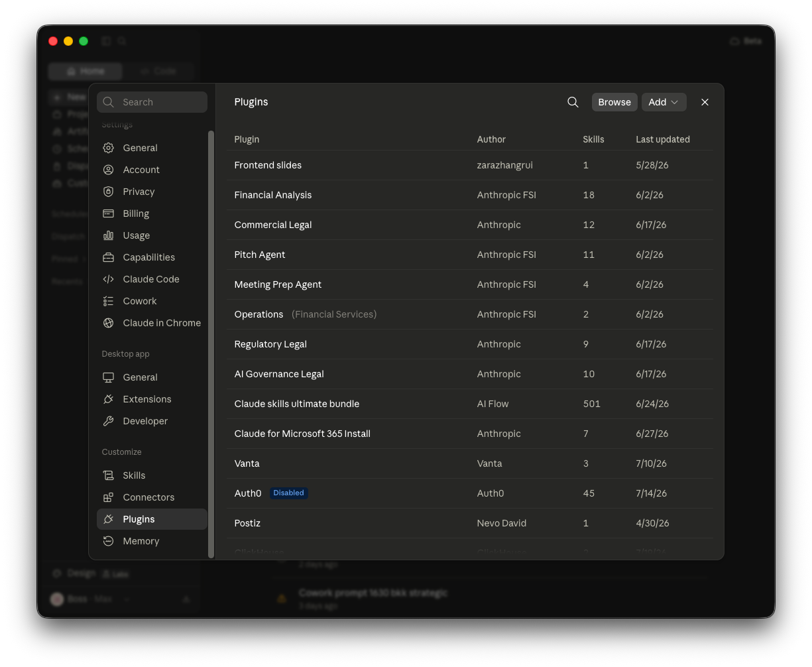This screenshot has width=812, height=667.
Task: Open the Privacy settings page
Action: point(139,192)
